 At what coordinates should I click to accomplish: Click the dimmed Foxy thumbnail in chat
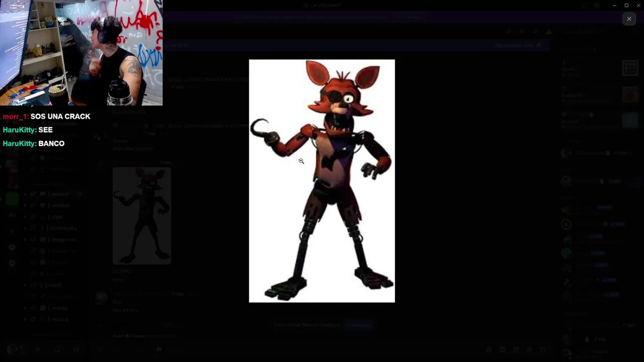point(142,216)
